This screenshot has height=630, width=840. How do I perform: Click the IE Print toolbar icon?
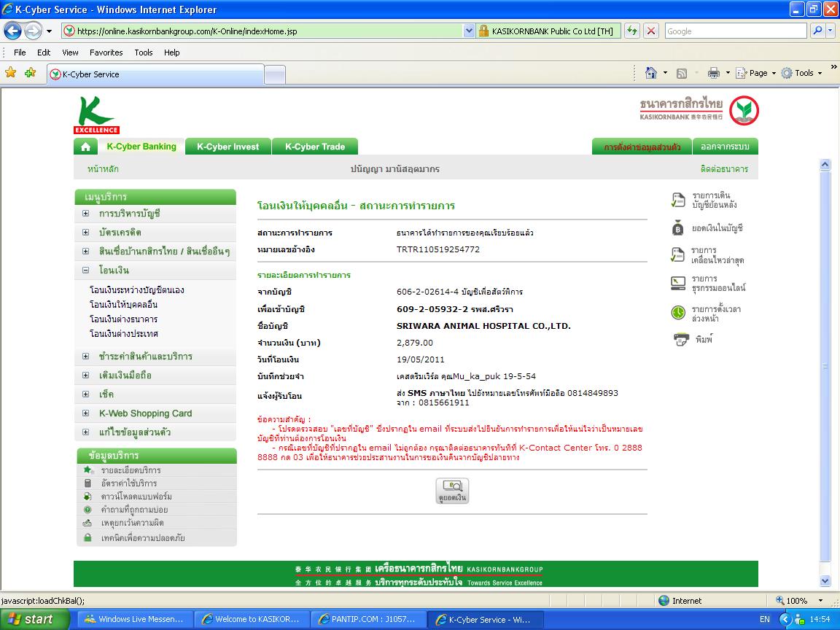[x=714, y=74]
